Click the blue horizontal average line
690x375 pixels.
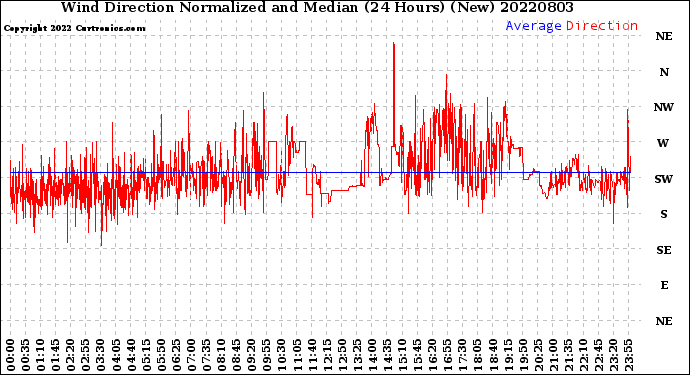click(320, 173)
